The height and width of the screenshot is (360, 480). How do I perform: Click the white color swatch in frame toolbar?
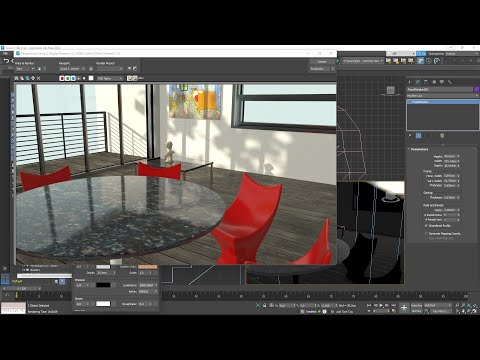click(x=91, y=78)
